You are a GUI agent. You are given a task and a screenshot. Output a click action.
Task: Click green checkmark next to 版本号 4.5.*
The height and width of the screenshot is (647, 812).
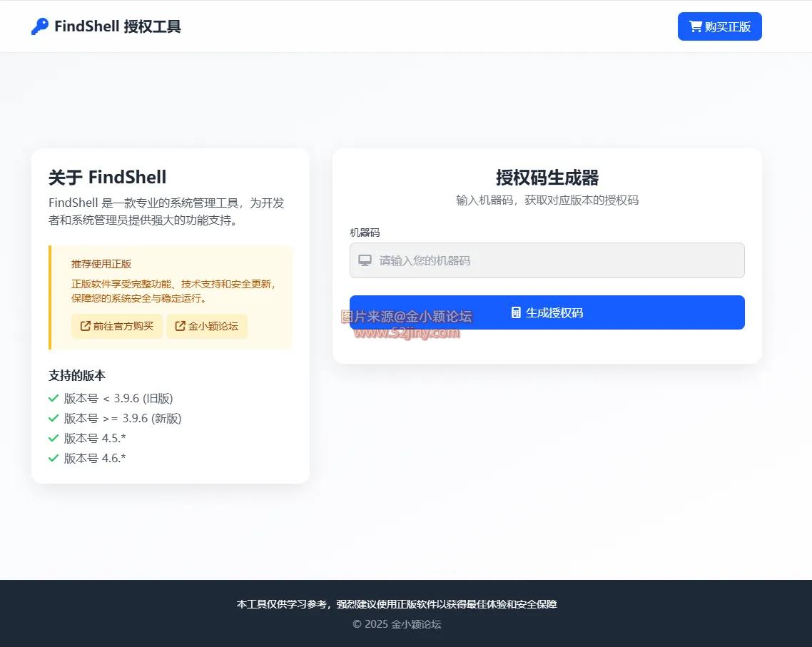[54, 438]
